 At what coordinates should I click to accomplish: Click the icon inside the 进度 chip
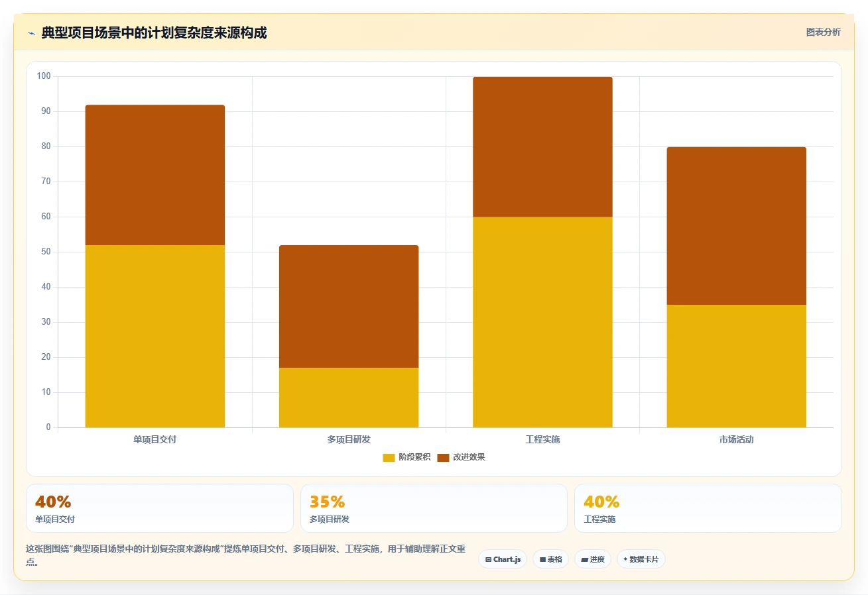584,560
